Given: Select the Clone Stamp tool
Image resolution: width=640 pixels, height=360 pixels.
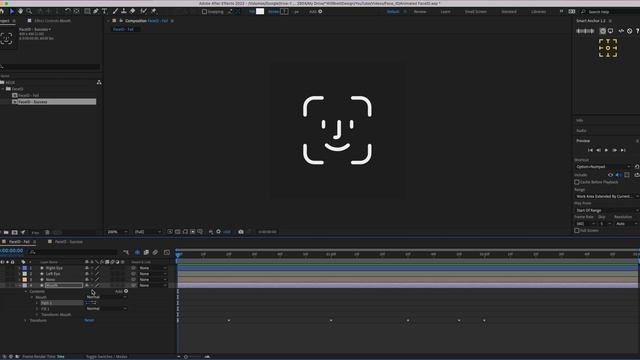Looking at the screenshot, I should [124, 11].
